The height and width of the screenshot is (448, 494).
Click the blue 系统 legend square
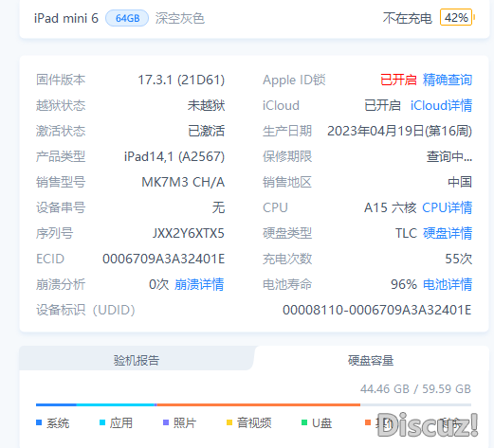pyautogui.click(x=39, y=422)
